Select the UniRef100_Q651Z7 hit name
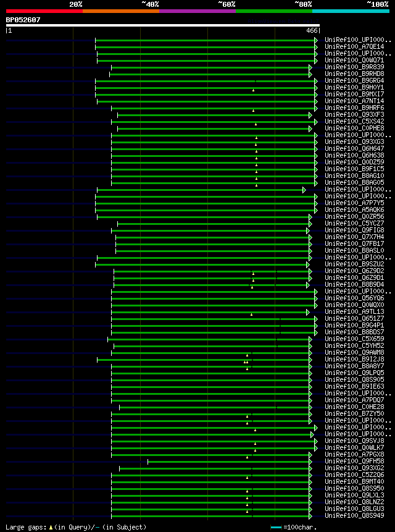The width and height of the screenshot is (395, 532). coord(354,318)
